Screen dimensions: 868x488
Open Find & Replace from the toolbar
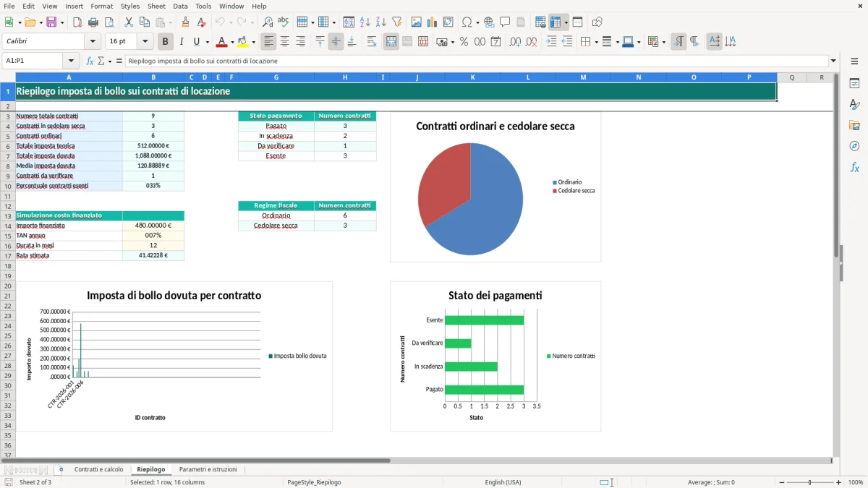pyautogui.click(x=268, y=22)
